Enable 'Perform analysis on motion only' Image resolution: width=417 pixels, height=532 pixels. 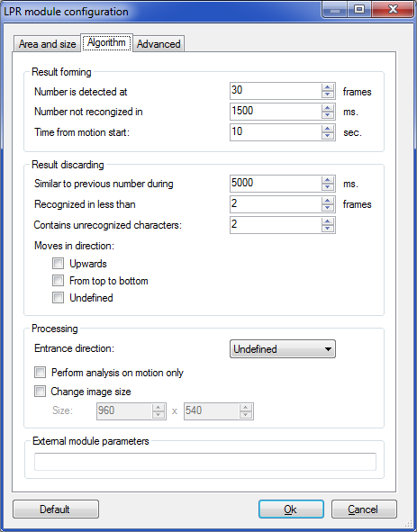(x=40, y=372)
